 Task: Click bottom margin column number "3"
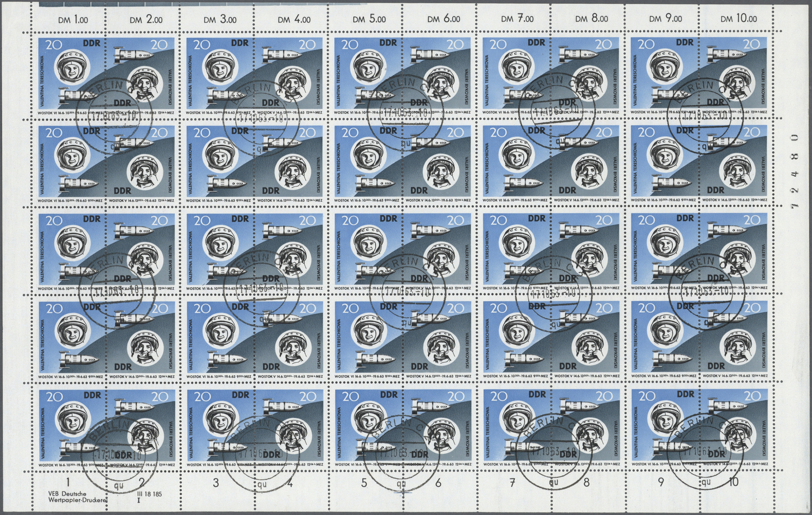[x=216, y=482]
